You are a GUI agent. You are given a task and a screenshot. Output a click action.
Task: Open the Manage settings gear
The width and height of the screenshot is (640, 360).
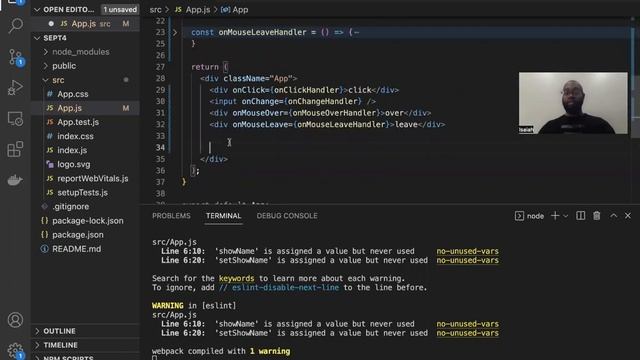(x=16, y=350)
